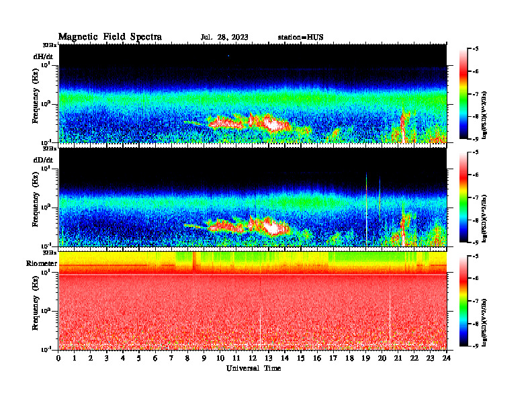This screenshot has height=411, width=532.
Task: Click hour "24" on the time axis
Action: (447, 359)
